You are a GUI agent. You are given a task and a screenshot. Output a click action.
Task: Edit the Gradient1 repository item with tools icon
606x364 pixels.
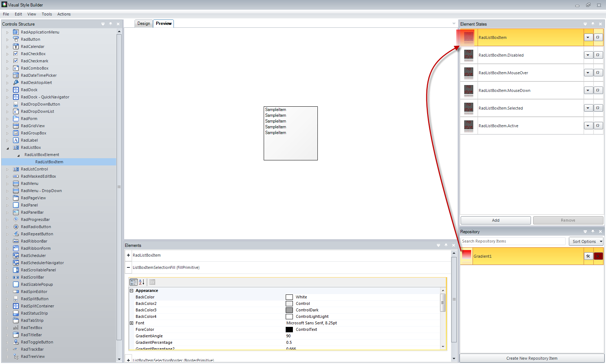coord(588,256)
